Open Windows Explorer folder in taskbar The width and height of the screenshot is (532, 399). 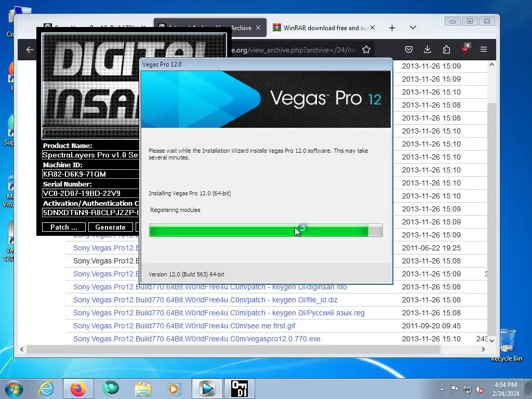(x=143, y=389)
